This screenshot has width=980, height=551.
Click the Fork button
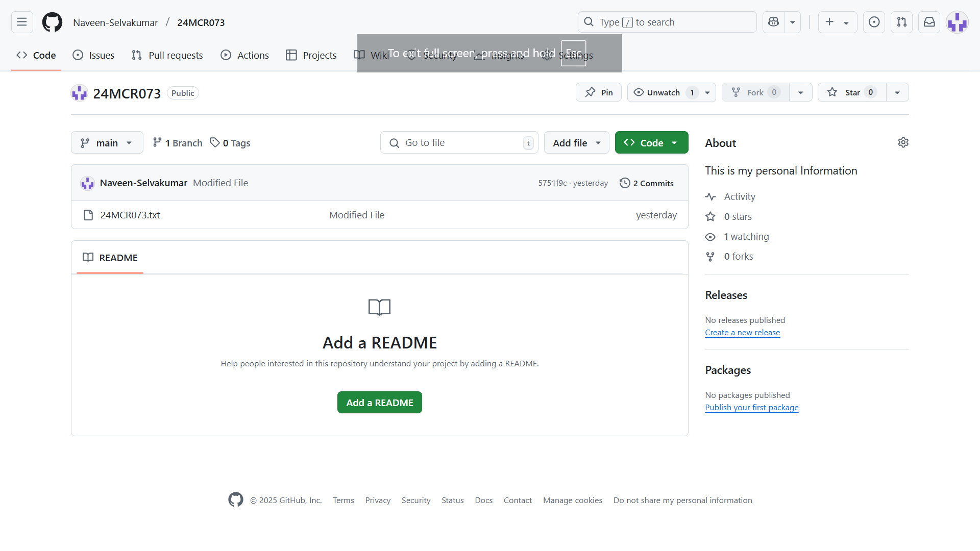[x=755, y=92]
